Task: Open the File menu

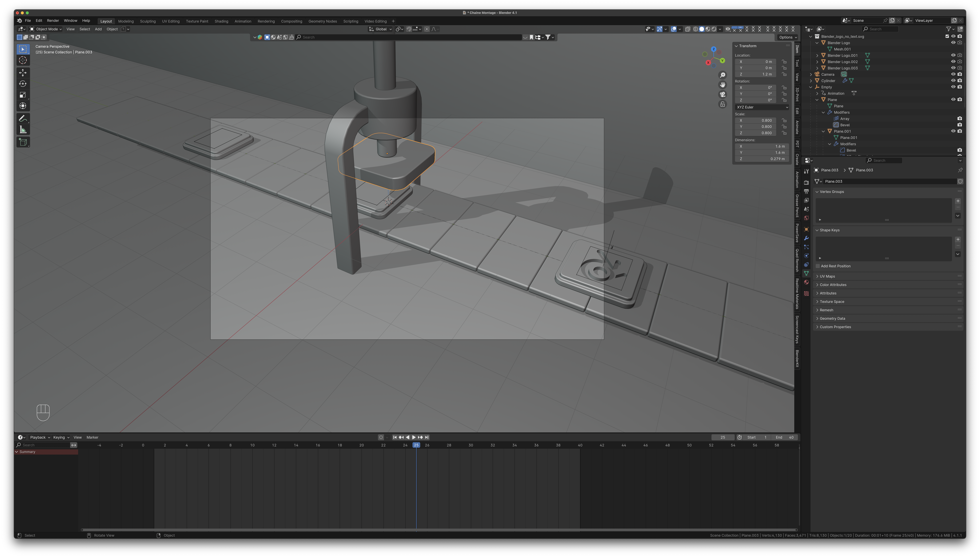Action: tap(28, 21)
